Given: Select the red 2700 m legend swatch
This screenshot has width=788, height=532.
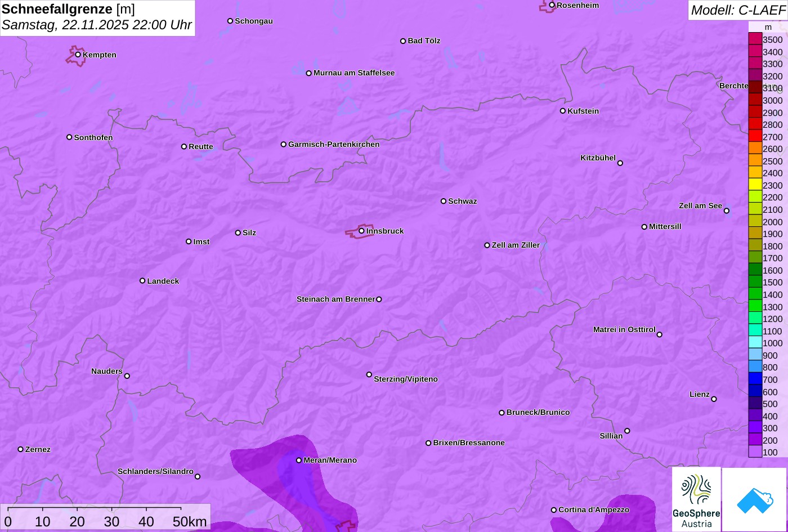Looking at the screenshot, I should click(755, 136).
